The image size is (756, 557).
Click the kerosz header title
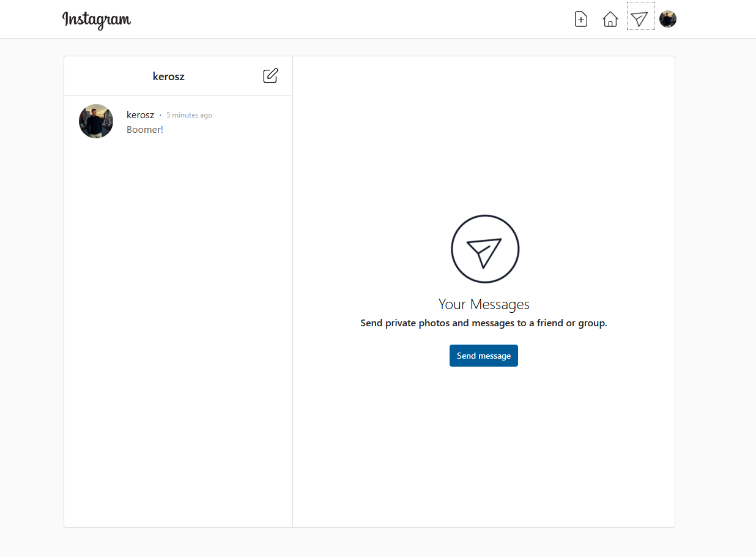coord(169,77)
